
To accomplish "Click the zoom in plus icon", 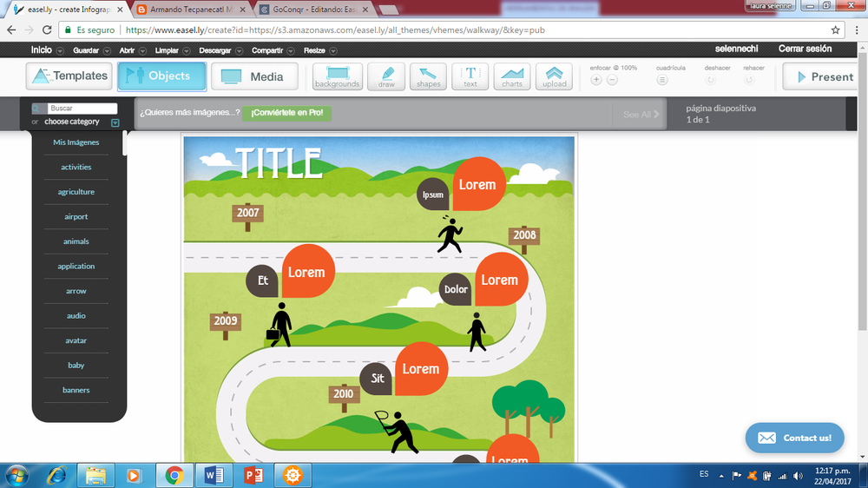I will [x=596, y=80].
